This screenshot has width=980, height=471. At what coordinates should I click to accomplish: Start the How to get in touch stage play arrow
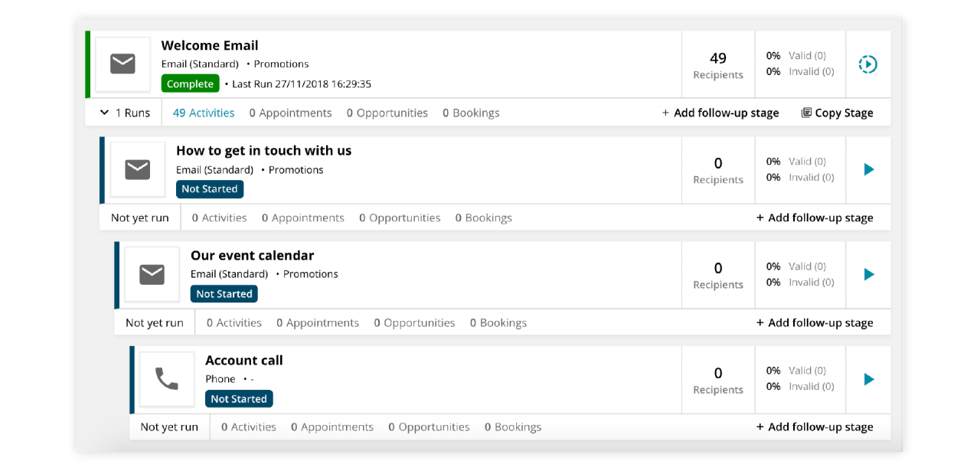click(x=867, y=169)
